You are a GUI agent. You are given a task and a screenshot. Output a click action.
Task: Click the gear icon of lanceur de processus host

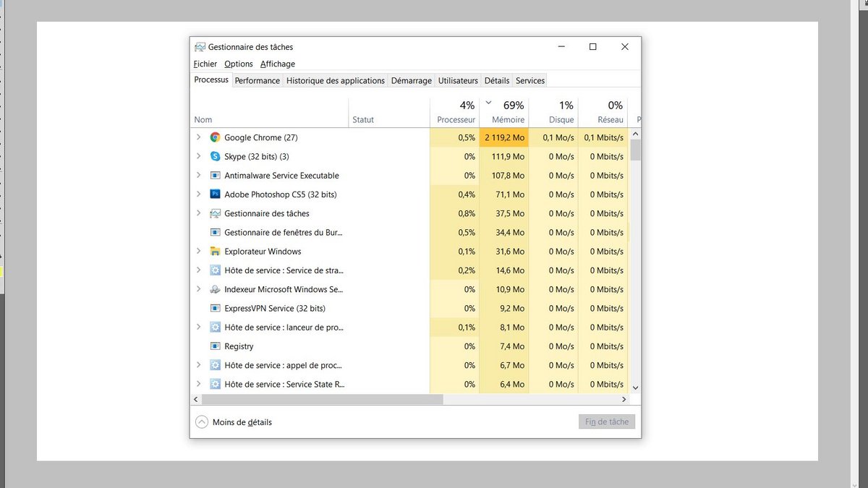click(215, 328)
